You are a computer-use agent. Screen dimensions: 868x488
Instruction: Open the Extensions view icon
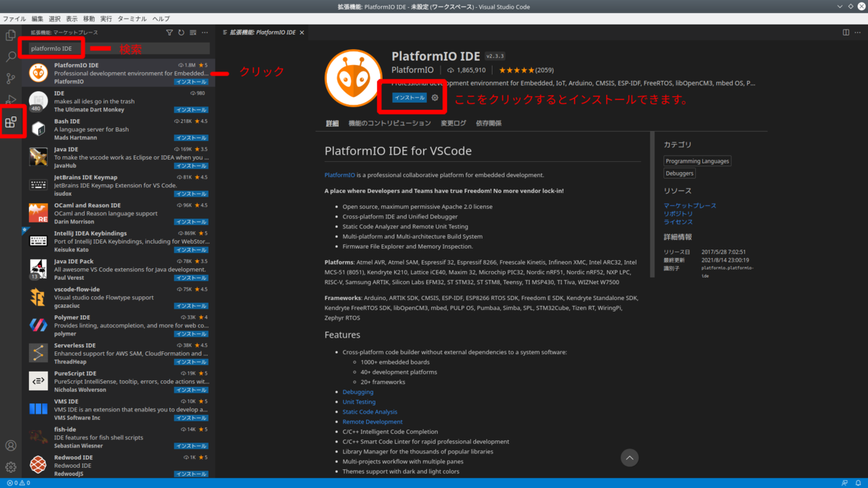(x=11, y=122)
